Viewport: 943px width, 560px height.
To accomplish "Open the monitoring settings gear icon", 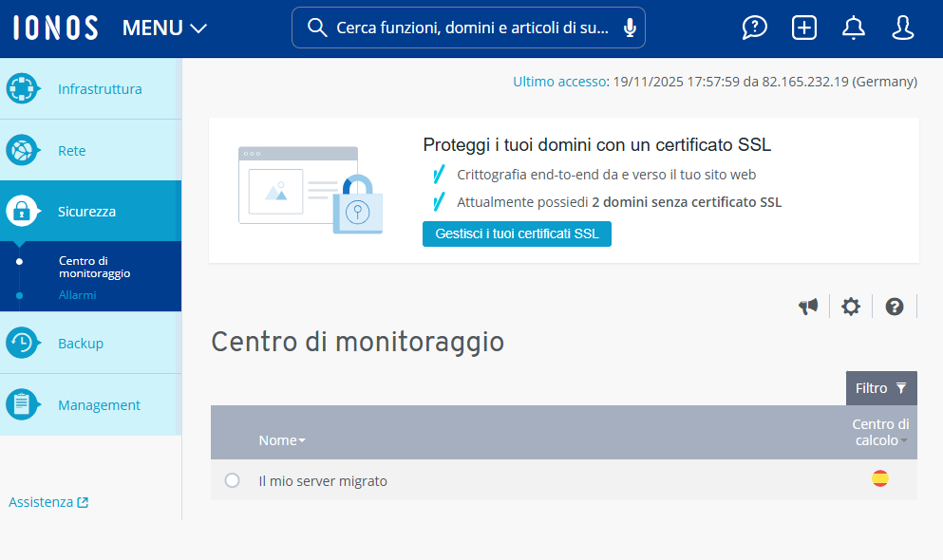I will pyautogui.click(x=850, y=306).
